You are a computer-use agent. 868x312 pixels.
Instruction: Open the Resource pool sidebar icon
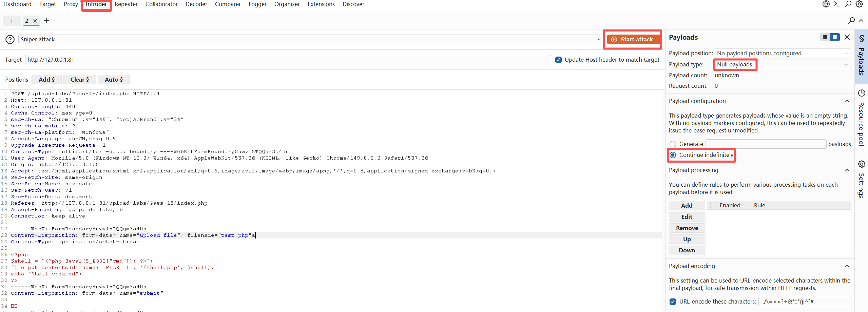point(862,93)
